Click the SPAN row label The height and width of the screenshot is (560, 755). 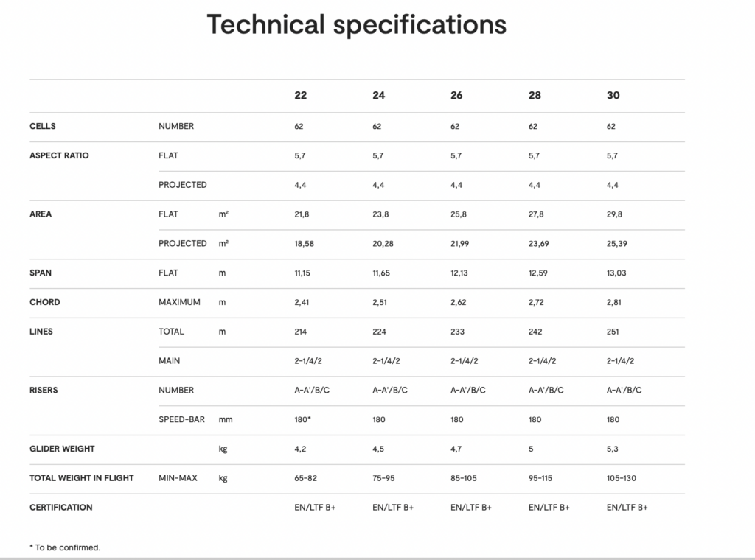pos(41,273)
